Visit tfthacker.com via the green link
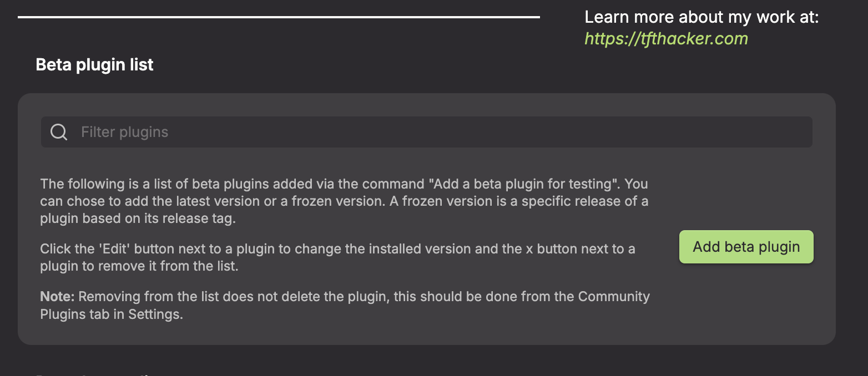Viewport: 868px width, 376px height. point(665,38)
